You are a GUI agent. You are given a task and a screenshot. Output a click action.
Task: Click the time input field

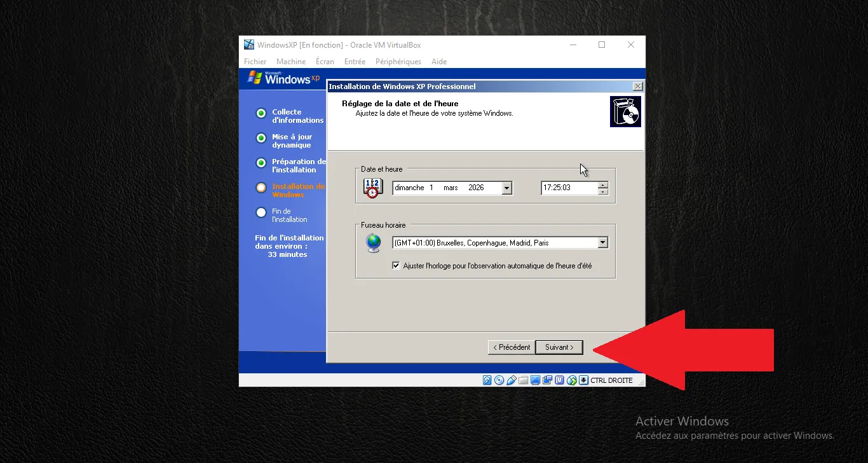coord(569,188)
